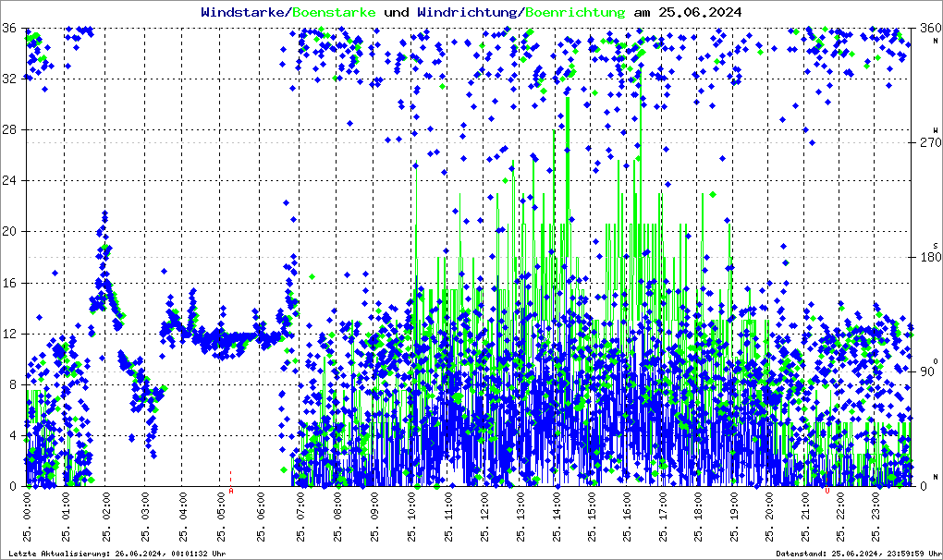Viewport: 943px width, 560px height.
Task: Click the '16:00' time axis label
Action: (x=627, y=506)
